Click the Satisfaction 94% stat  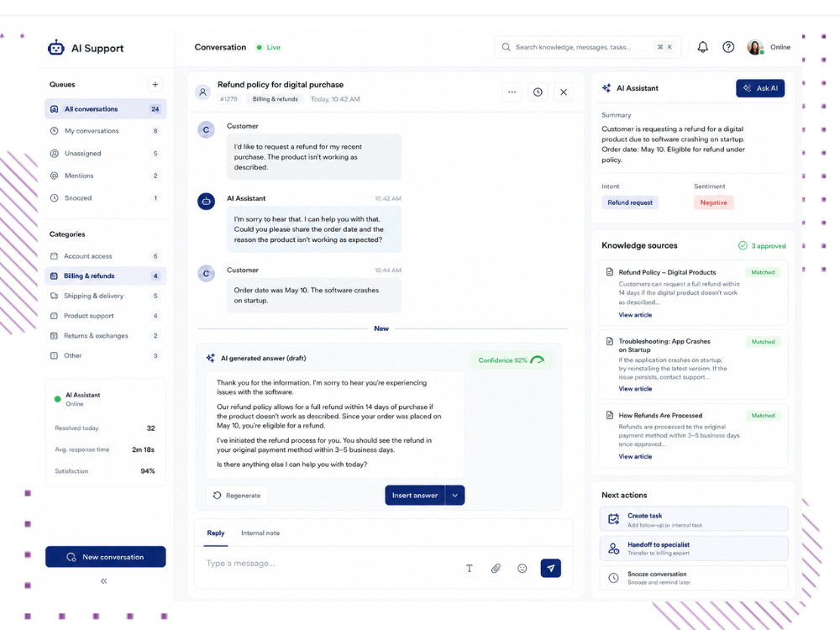pyautogui.click(x=105, y=471)
